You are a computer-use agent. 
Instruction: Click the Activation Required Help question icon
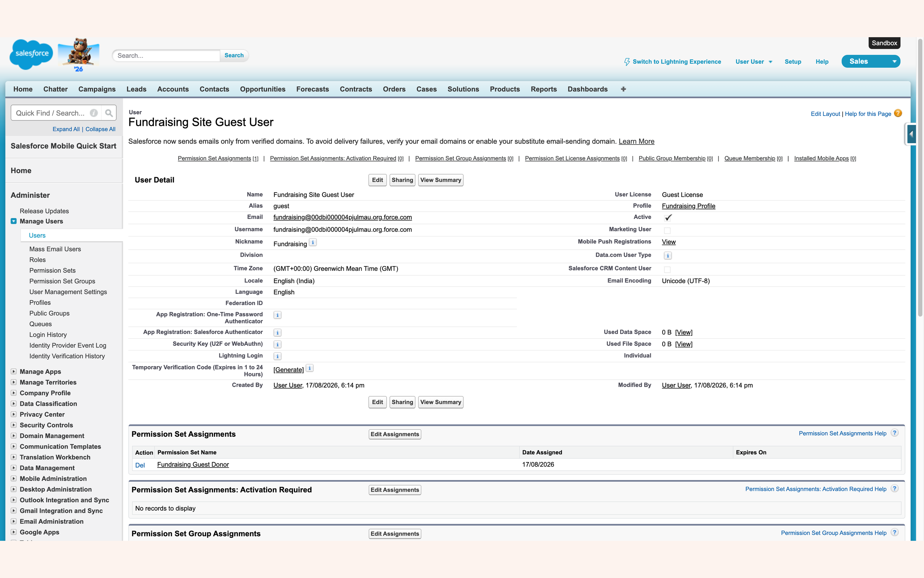[x=894, y=489]
